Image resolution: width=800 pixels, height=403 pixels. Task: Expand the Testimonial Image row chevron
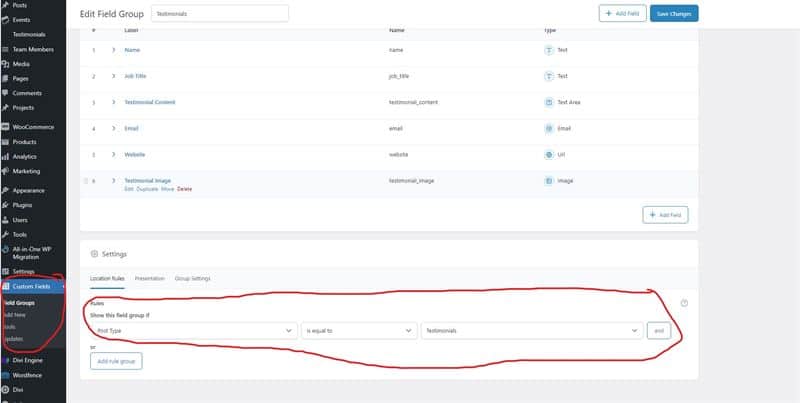(x=113, y=181)
